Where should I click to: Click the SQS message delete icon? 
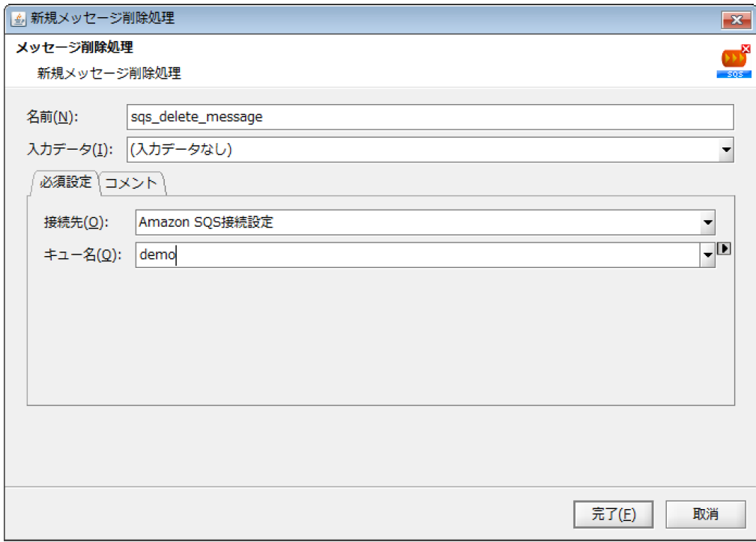734,61
